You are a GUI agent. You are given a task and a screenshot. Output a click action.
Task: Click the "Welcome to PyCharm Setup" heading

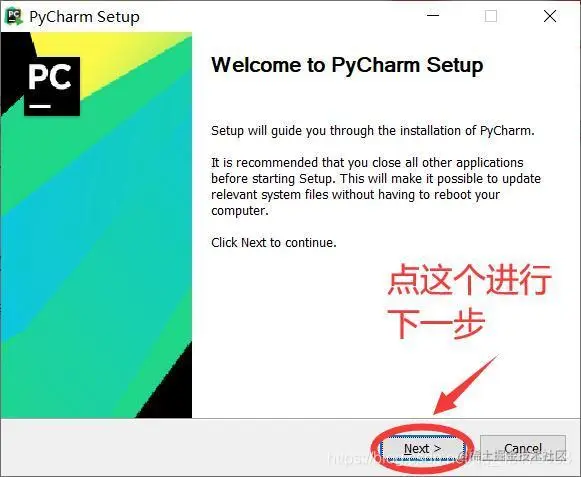347,66
